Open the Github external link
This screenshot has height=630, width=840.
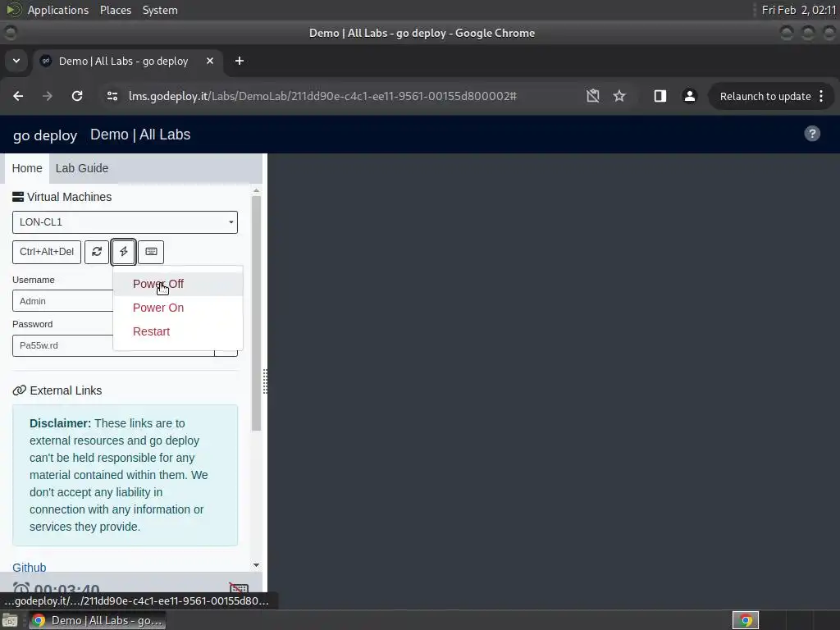pyautogui.click(x=30, y=568)
